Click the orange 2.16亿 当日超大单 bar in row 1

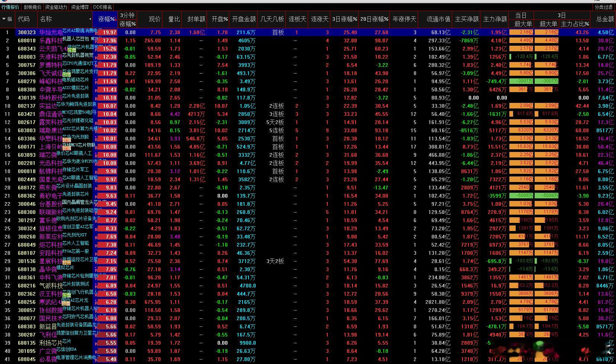(x=521, y=32)
